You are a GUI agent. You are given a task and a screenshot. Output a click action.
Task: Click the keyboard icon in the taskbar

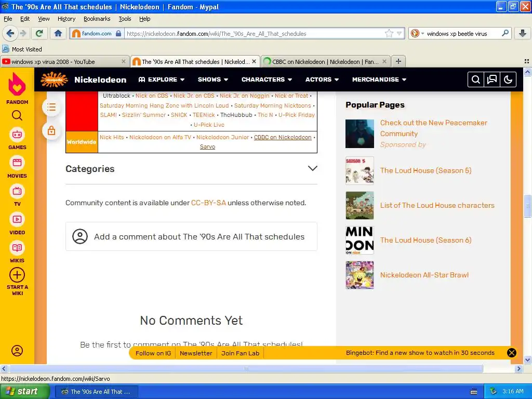click(474, 392)
